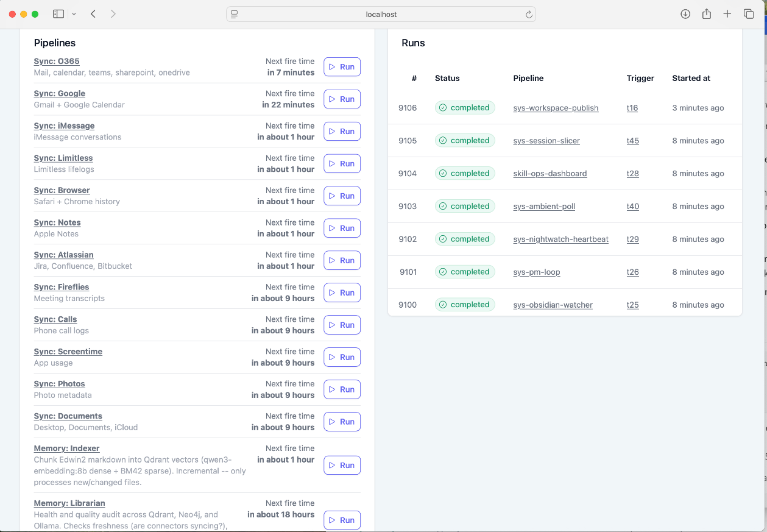Viewport: 767px width, 532px height.
Task: Navigate forward in the browser
Action: tap(113, 13)
